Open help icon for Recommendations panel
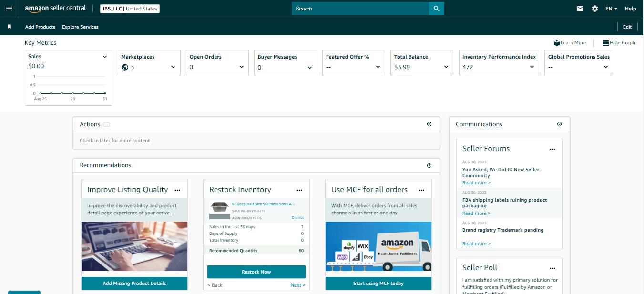 pos(429,165)
